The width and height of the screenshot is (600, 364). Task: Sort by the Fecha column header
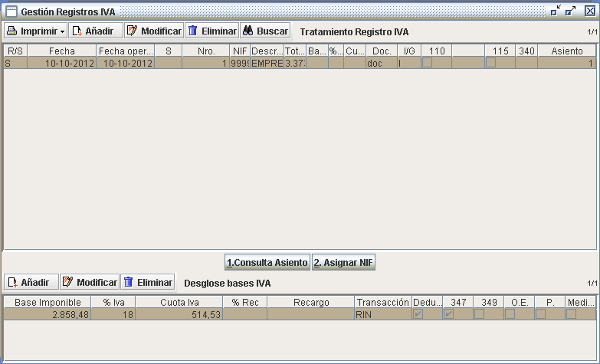click(x=62, y=51)
